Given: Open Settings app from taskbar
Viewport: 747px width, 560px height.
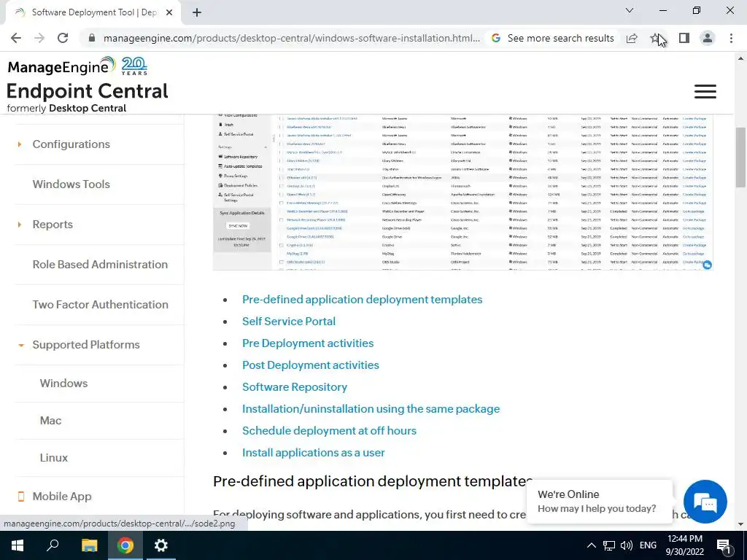Looking at the screenshot, I should pyautogui.click(x=161, y=545).
